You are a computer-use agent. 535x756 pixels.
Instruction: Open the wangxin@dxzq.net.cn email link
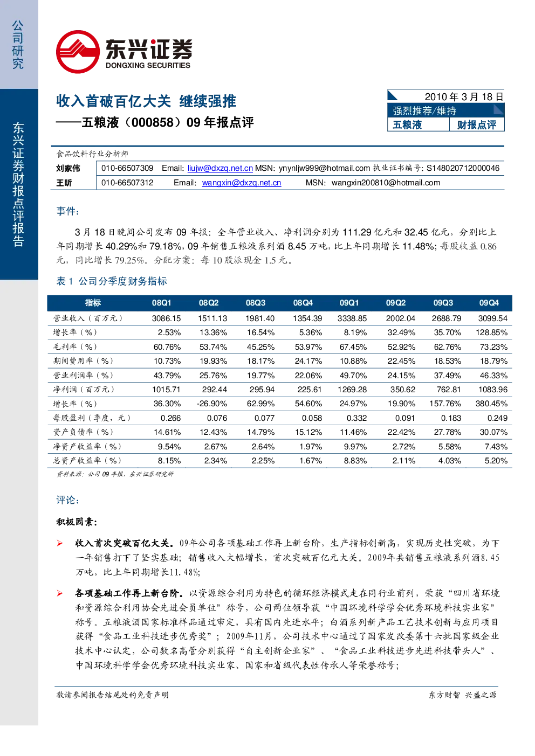coord(242,183)
